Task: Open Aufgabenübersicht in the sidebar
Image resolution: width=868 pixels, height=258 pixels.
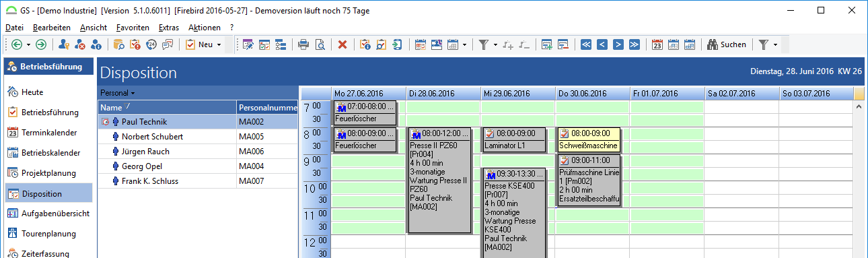Action: 48,214
